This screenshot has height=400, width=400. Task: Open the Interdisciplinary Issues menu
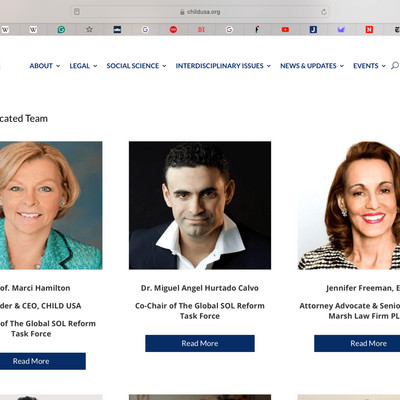click(223, 66)
